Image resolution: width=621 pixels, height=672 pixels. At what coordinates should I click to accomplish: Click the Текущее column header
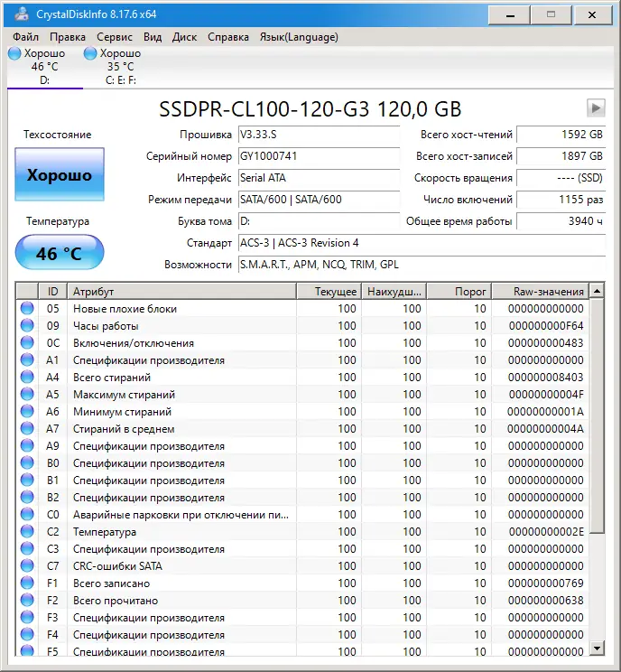(x=329, y=292)
